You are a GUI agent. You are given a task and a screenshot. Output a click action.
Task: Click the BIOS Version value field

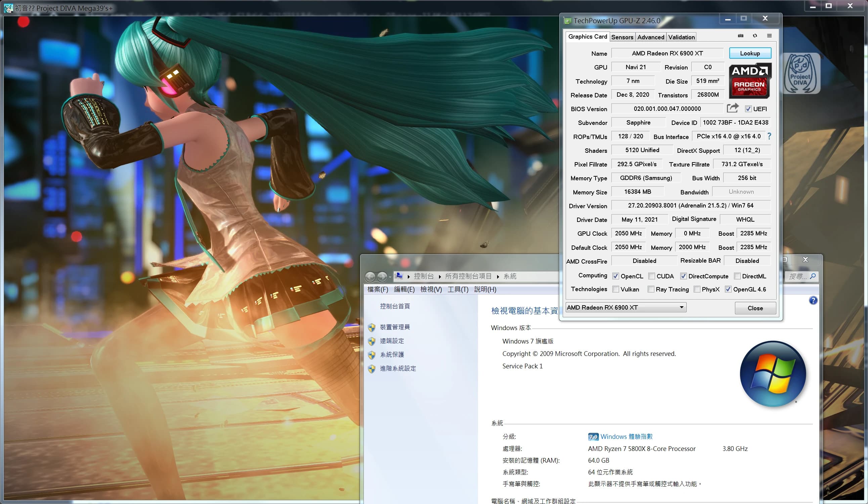667,109
